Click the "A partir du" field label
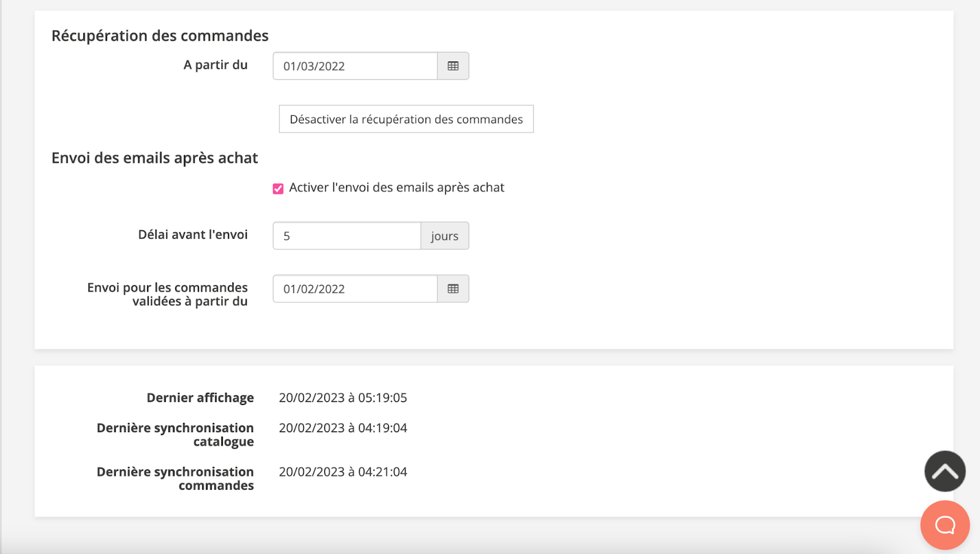980x554 pixels. (x=215, y=65)
